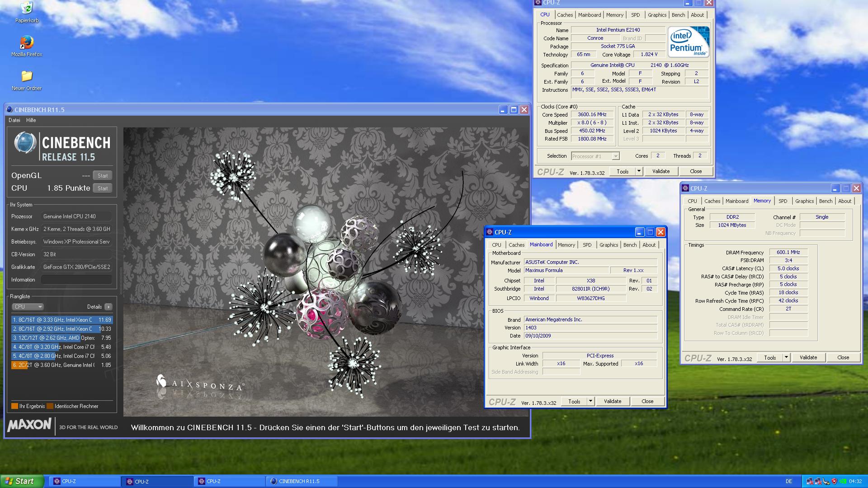Switch to About tab in CPU-Z Memory window
The height and width of the screenshot is (488, 868).
click(x=844, y=201)
